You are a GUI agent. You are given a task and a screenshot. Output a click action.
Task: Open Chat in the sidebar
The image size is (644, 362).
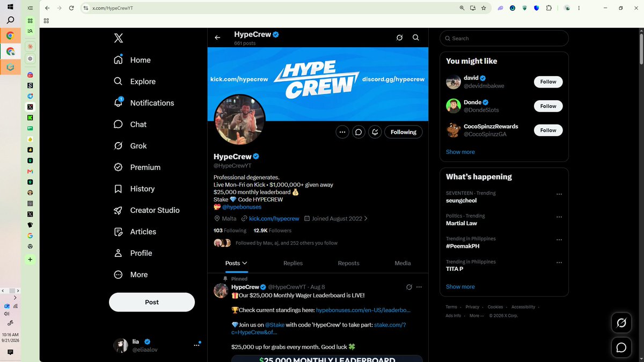click(130, 124)
